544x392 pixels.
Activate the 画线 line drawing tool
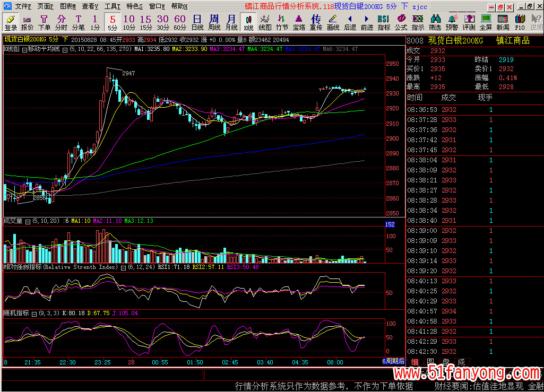(x=333, y=22)
